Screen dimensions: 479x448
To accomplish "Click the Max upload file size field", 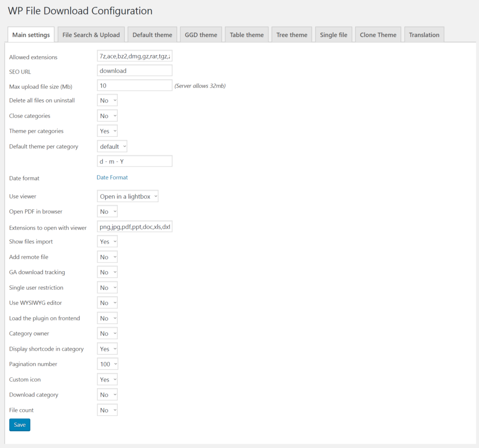I will pyautogui.click(x=134, y=86).
